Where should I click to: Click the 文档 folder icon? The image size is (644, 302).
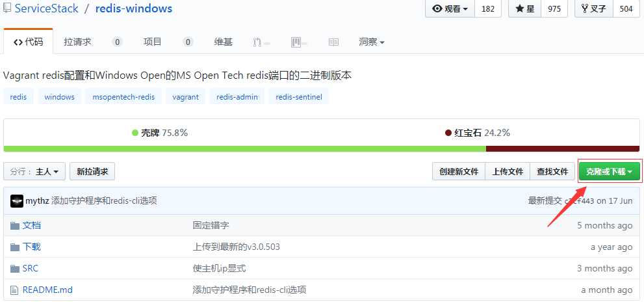(15, 225)
